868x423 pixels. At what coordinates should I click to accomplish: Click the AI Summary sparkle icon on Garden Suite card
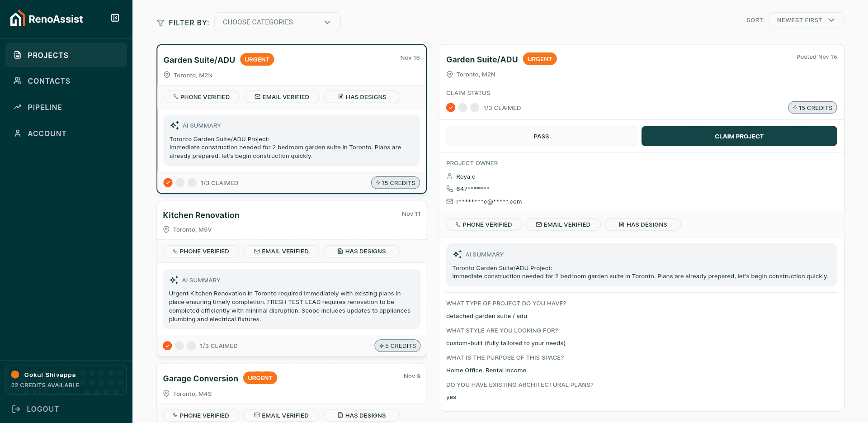pyautogui.click(x=174, y=125)
